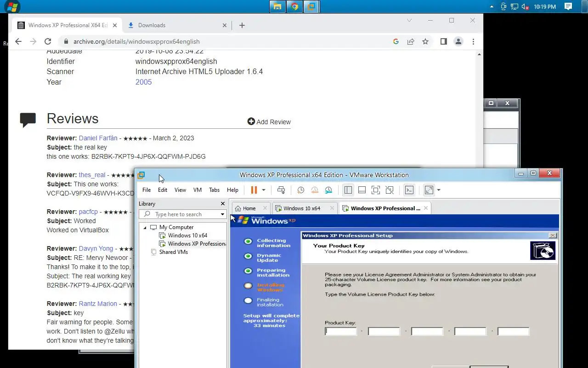This screenshot has width=588, height=368.
Task: Open the power options dropdown beside pause
Action: pyautogui.click(x=264, y=190)
